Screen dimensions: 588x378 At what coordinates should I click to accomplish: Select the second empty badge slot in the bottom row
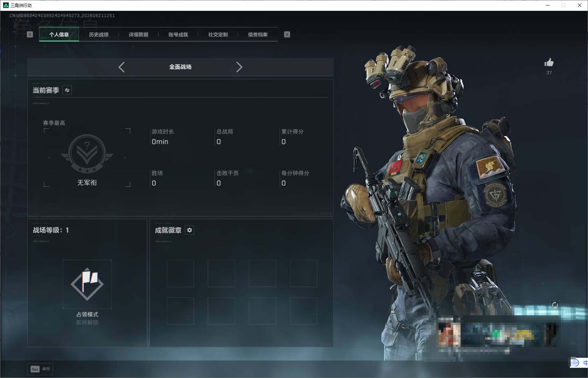(221, 311)
